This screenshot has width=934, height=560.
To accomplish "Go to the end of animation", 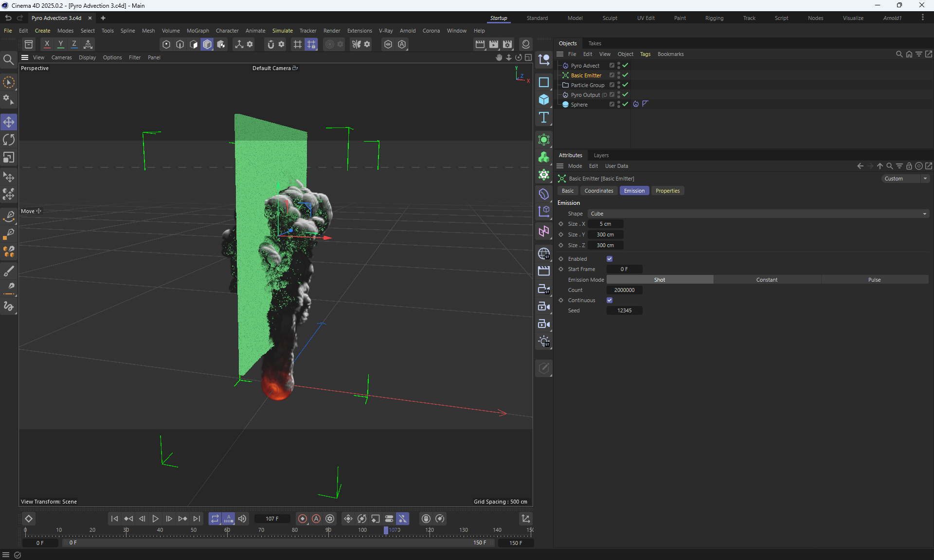I will (x=197, y=519).
